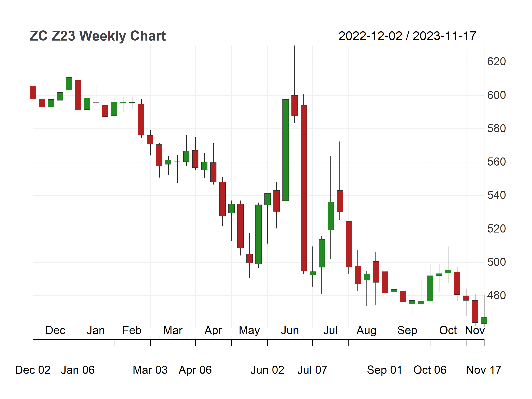
Task: Select the 480 price axis label
Action: coord(496,296)
